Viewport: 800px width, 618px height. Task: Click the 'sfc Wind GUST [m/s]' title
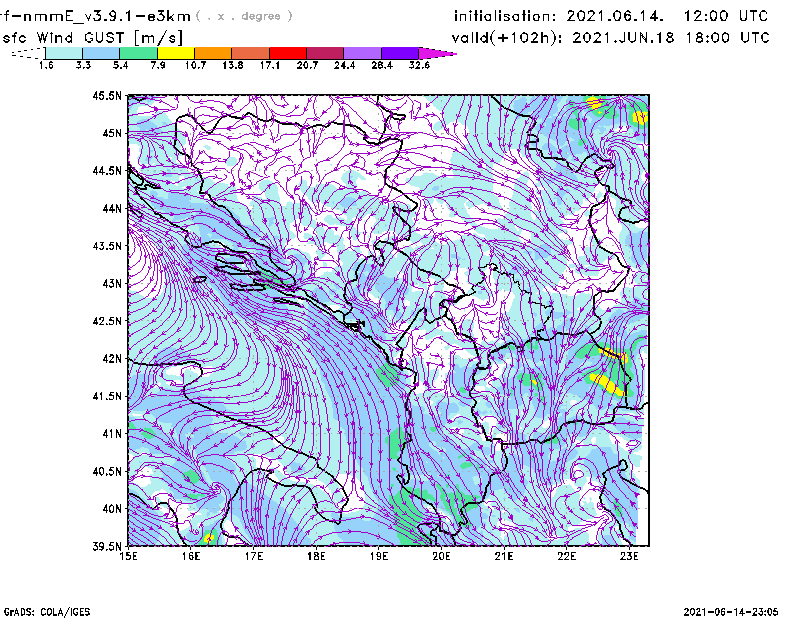[92, 38]
